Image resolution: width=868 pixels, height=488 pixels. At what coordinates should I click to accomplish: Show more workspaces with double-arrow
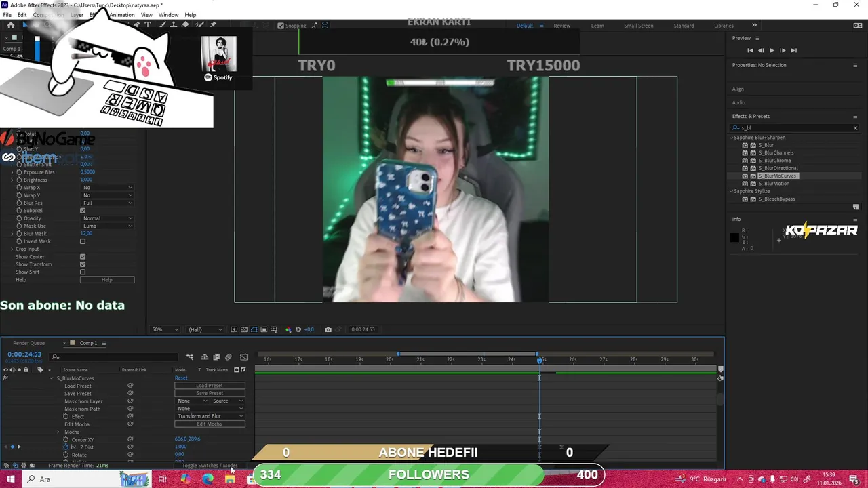pos(754,26)
